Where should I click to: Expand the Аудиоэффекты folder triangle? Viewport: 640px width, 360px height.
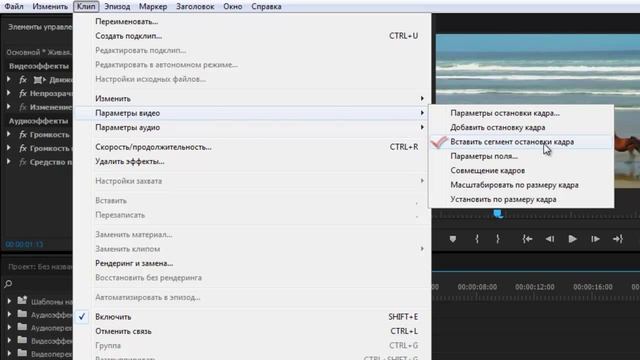[9, 314]
